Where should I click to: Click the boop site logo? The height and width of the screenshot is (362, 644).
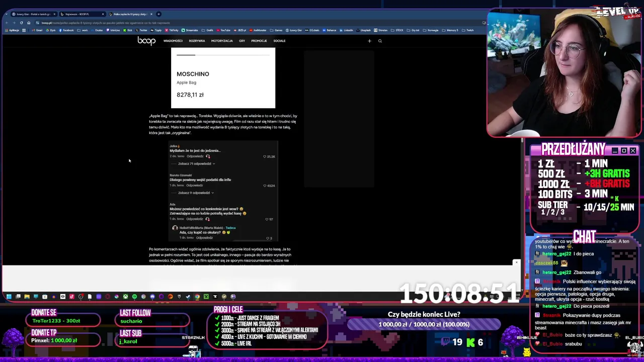coord(146,41)
